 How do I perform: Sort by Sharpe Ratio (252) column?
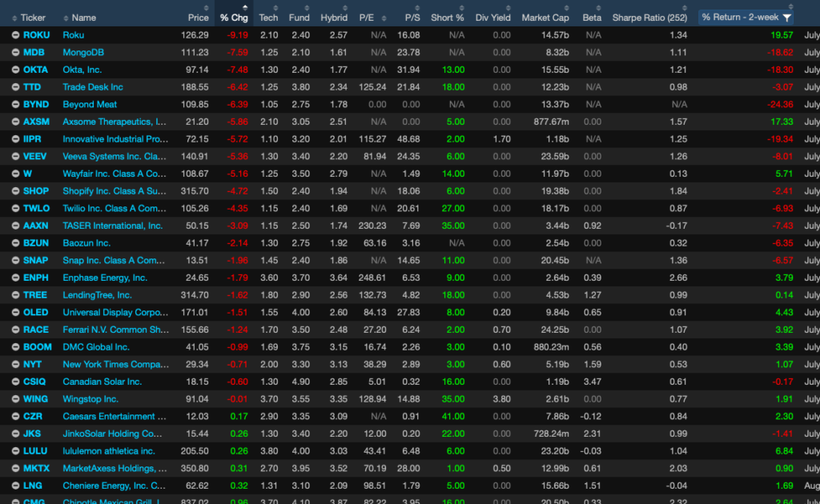649,18
